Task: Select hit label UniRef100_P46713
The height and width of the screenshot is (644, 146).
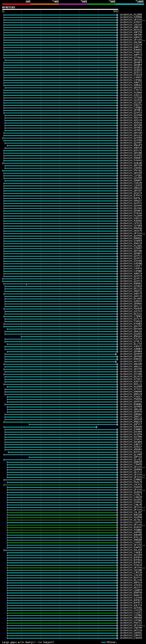Action: [x=131, y=623]
